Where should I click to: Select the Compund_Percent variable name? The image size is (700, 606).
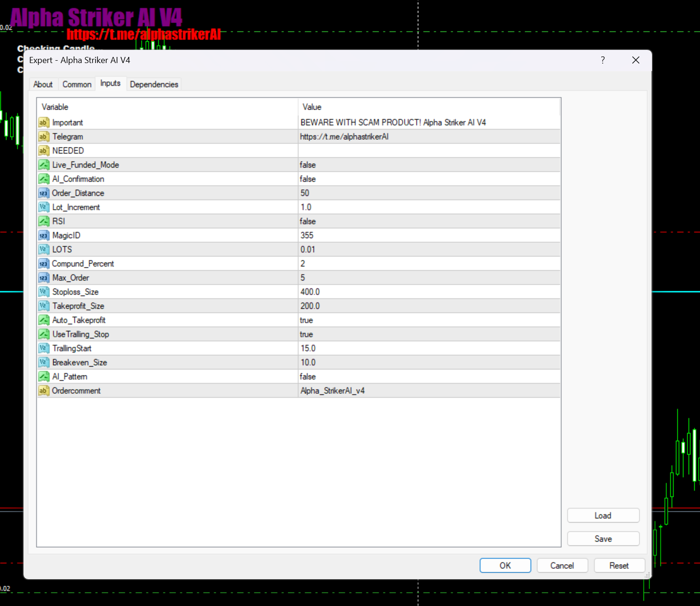pyautogui.click(x=83, y=263)
